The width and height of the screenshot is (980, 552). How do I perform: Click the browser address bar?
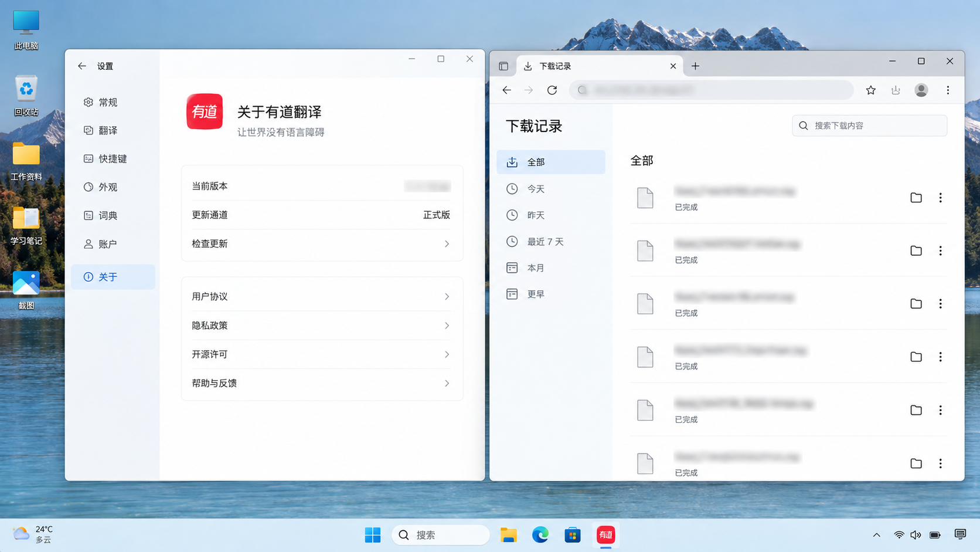[x=712, y=90]
